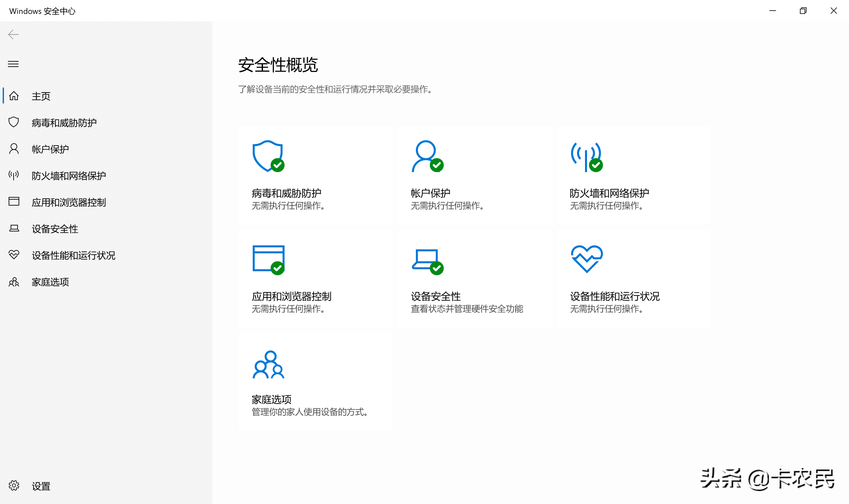Screen dimensions: 849x504
Task: Toggle the hamburger navigation menu
Action: [13, 64]
